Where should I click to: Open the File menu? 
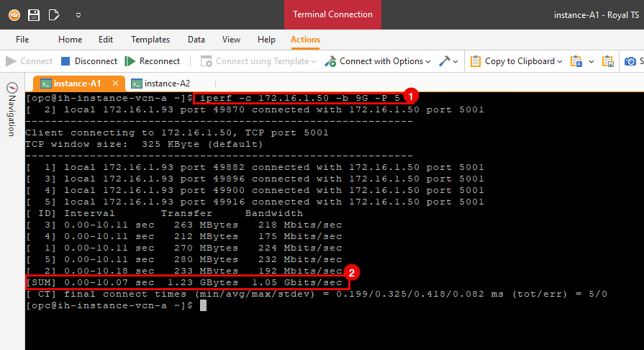click(x=22, y=40)
